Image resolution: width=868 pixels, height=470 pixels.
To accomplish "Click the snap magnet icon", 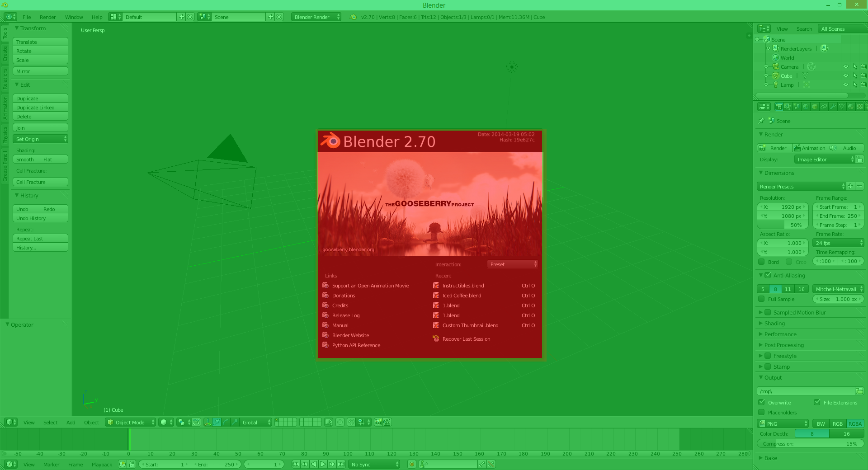I will tap(351, 422).
